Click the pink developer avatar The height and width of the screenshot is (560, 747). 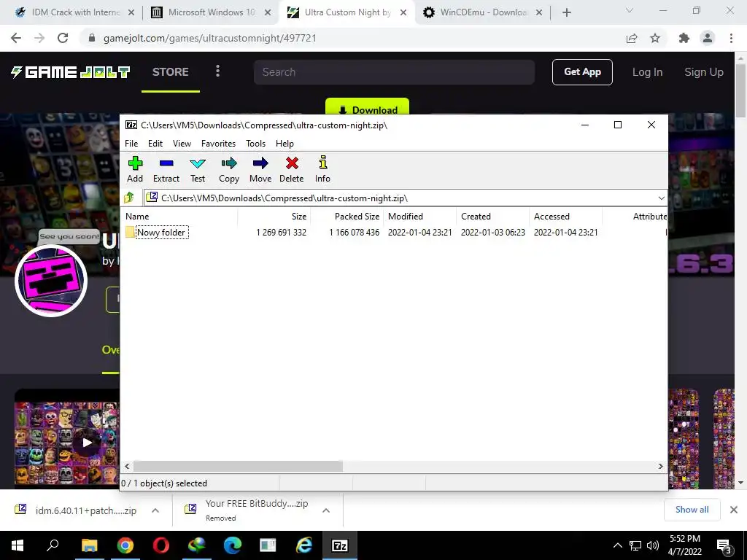click(50, 281)
